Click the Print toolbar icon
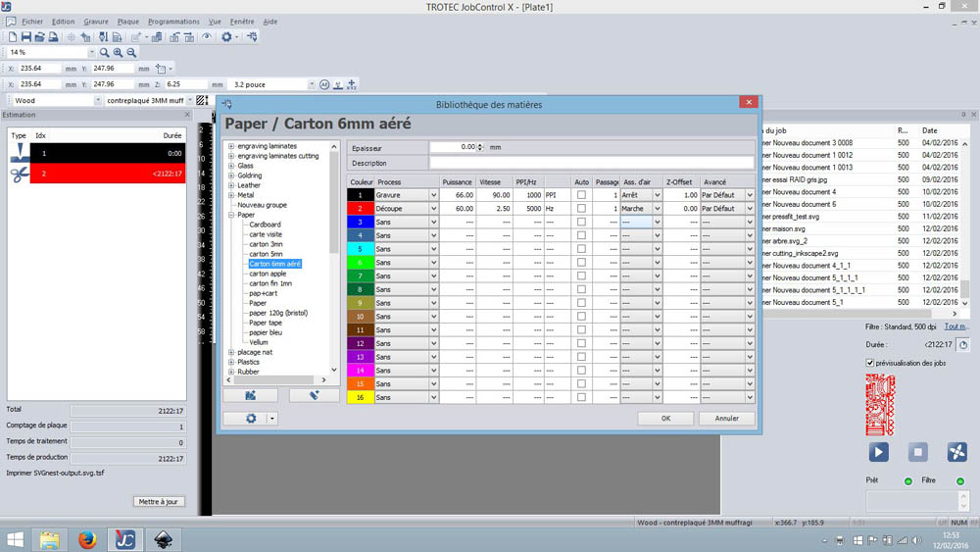 [53, 37]
